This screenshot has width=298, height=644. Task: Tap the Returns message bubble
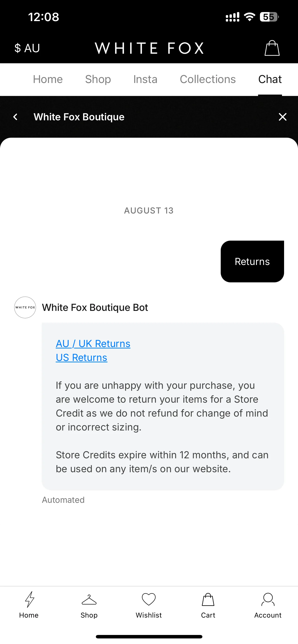point(252,261)
